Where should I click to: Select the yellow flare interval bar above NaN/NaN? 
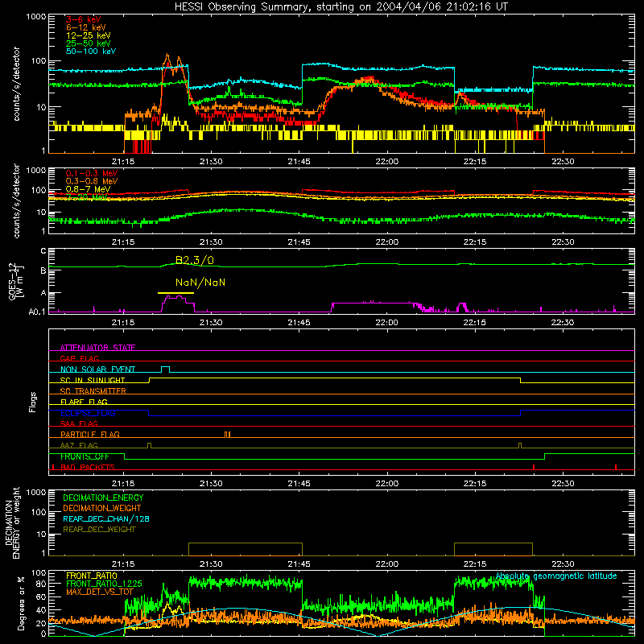(175, 293)
